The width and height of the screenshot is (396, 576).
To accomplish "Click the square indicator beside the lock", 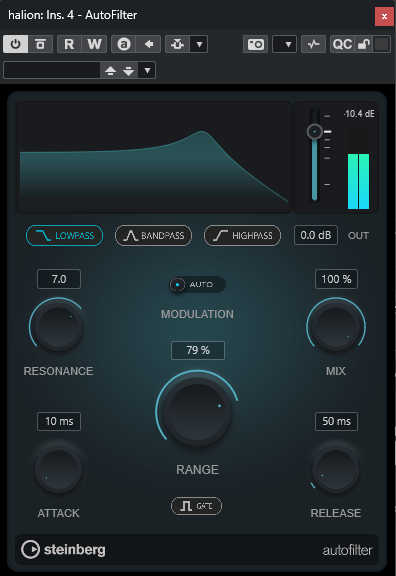I will pos(382,44).
